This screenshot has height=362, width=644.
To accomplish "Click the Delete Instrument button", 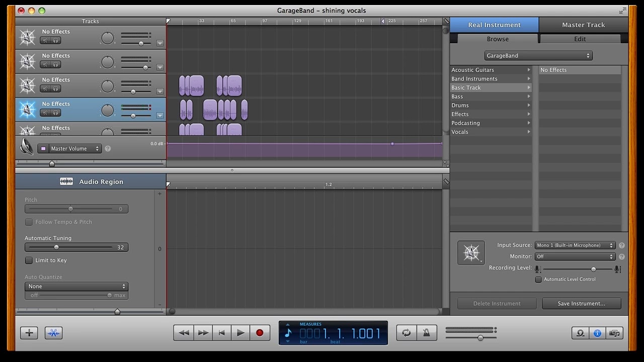I will coord(497,304).
